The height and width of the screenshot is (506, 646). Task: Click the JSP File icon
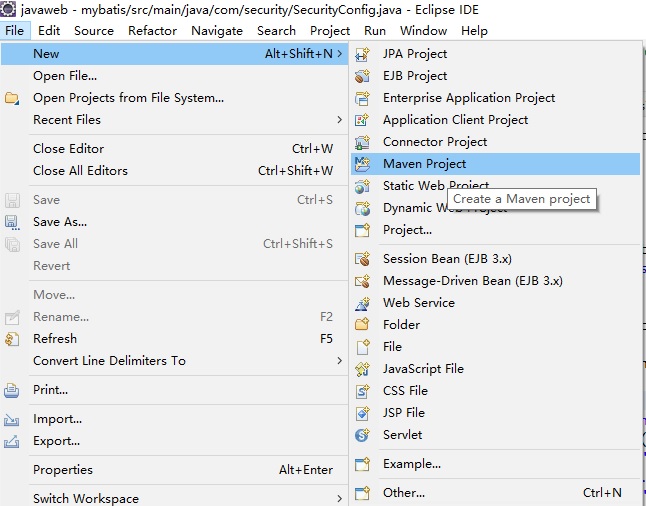pyautogui.click(x=363, y=413)
